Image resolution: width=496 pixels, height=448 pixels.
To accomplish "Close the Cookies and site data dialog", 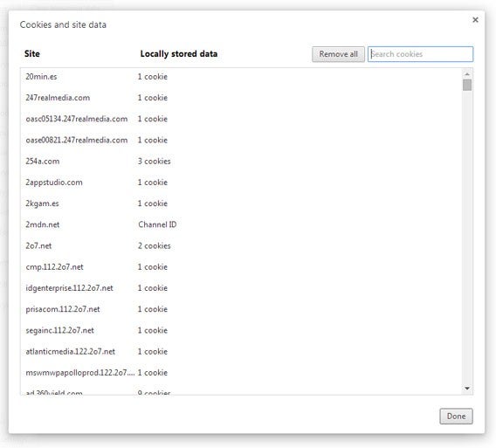I will (475, 20).
